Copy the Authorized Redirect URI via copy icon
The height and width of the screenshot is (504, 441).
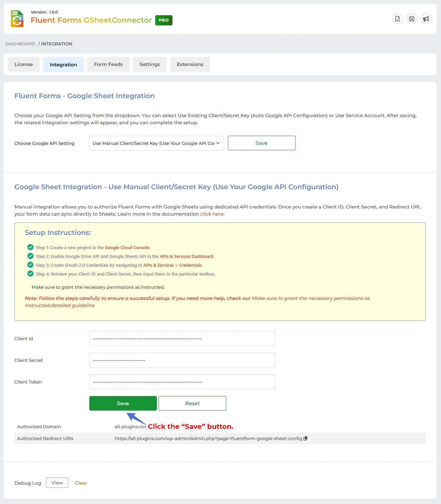(x=305, y=438)
